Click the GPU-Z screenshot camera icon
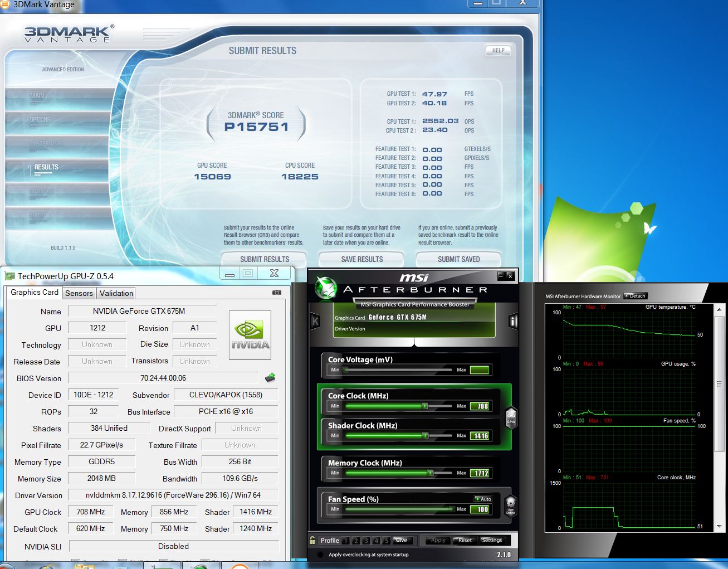The image size is (728, 569). (277, 292)
